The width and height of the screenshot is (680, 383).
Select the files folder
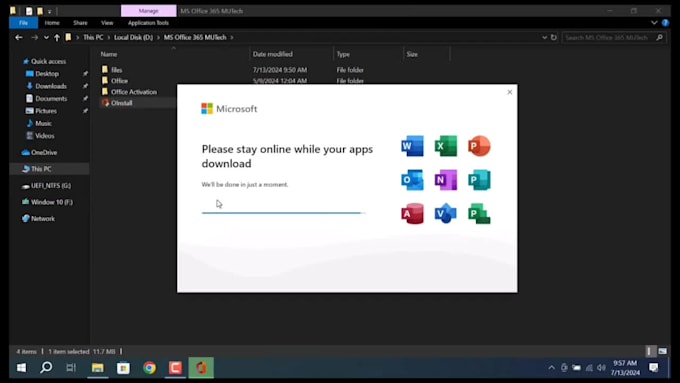pyautogui.click(x=116, y=69)
